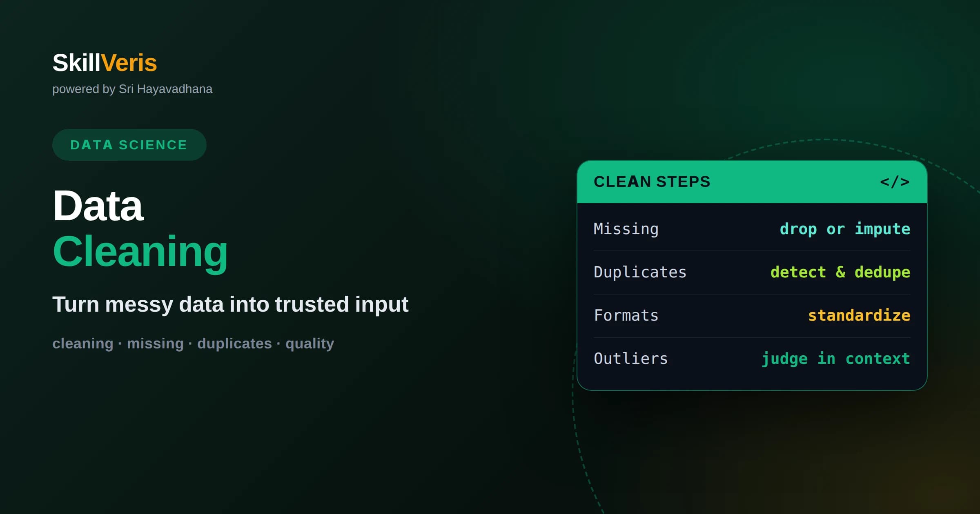Select the DATA SCIENCE category pill
Viewport: 980px width, 514px height.
(x=129, y=145)
